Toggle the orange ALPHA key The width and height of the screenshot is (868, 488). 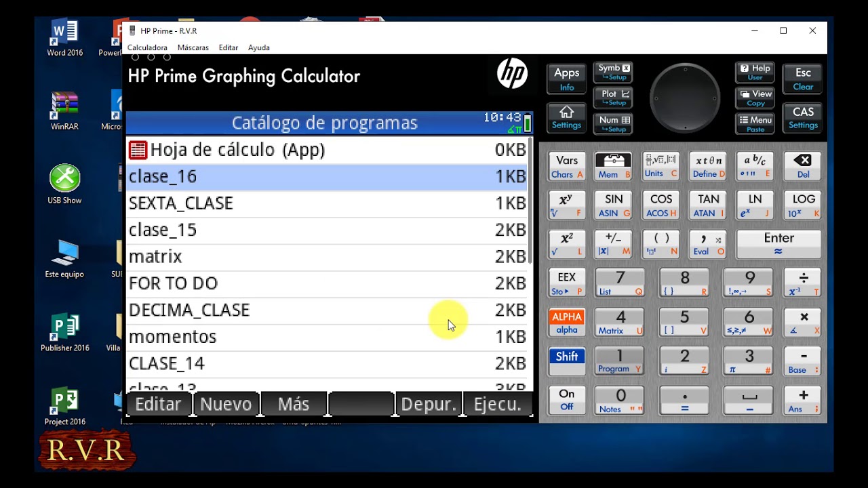[x=567, y=323]
